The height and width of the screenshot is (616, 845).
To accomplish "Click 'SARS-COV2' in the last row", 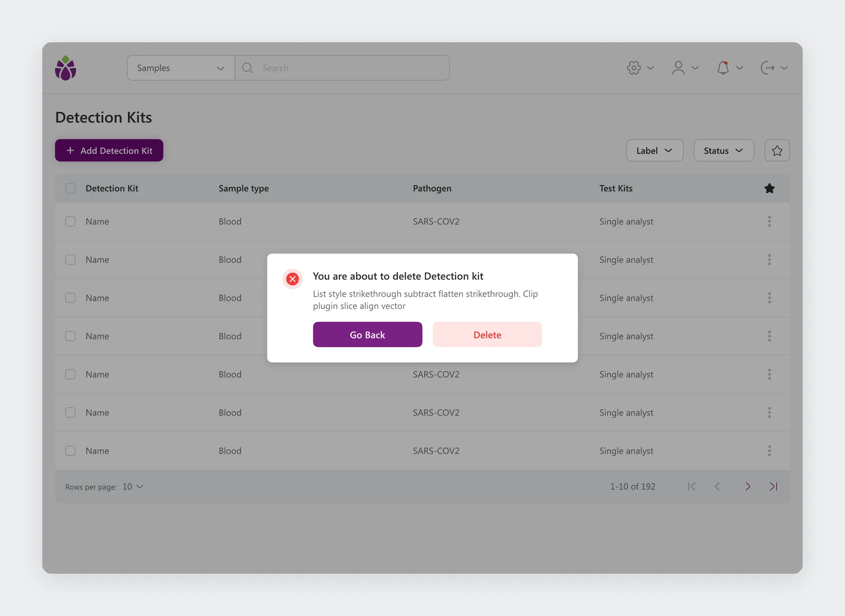I will pos(436,451).
